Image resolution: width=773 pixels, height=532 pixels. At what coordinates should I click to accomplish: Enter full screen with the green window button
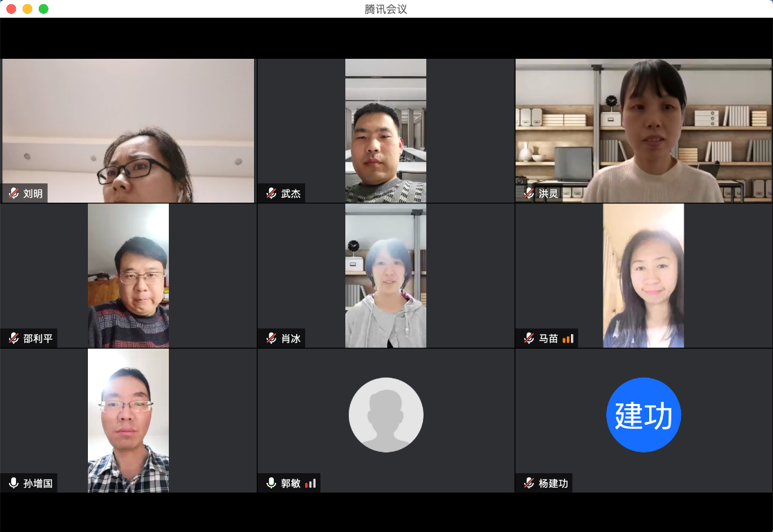(44, 9)
